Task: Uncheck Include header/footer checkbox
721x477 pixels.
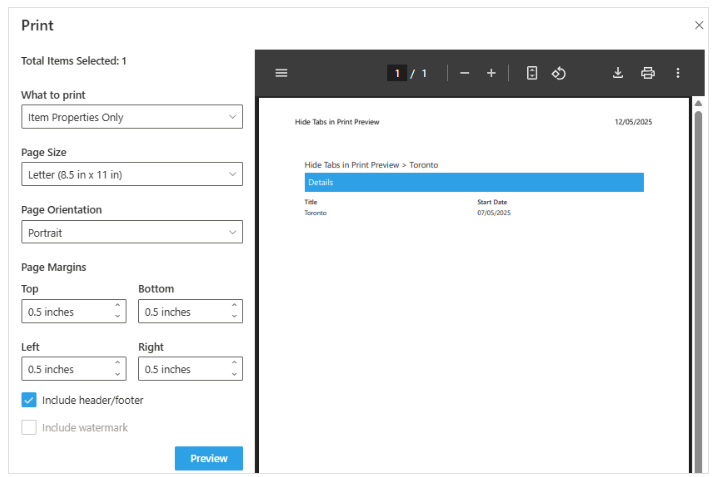Action: [x=29, y=400]
